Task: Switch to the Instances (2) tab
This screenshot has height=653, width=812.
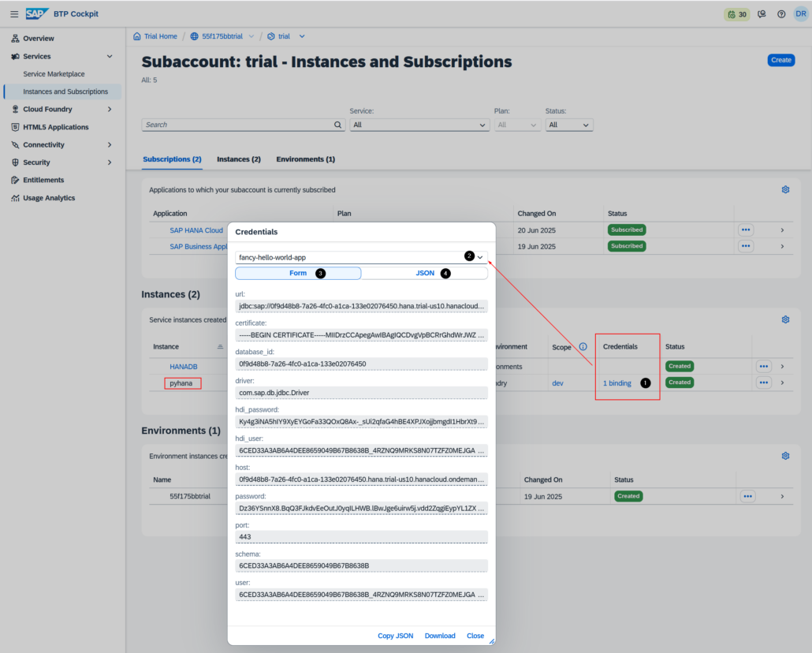Action: click(239, 159)
